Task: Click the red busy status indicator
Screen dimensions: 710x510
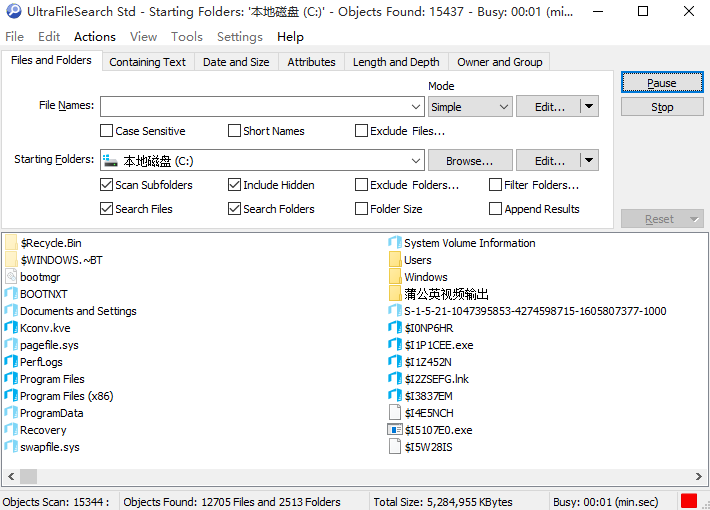Action: (x=689, y=501)
